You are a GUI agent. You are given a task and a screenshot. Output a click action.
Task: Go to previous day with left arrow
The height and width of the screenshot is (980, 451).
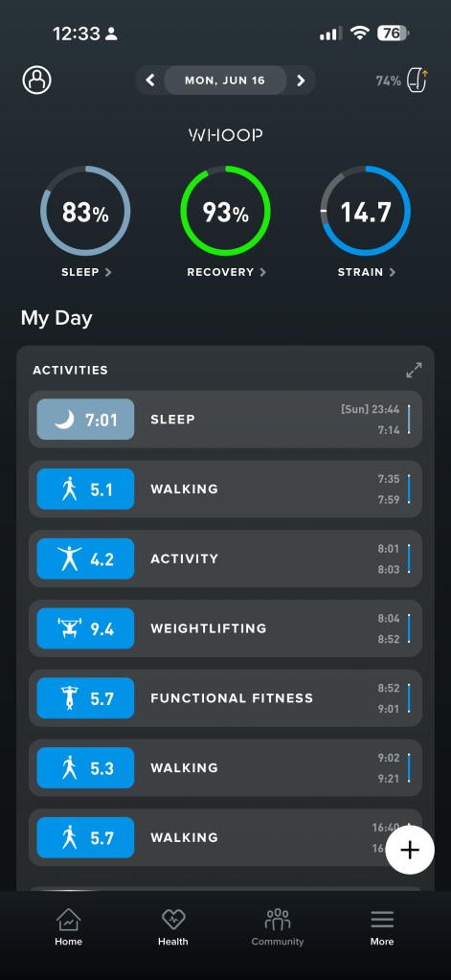coord(150,80)
